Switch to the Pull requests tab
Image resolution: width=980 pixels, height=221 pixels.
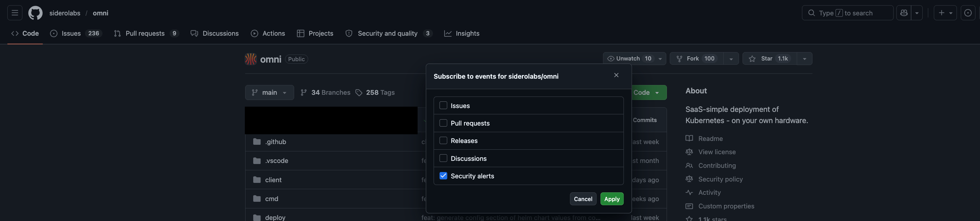pos(147,34)
